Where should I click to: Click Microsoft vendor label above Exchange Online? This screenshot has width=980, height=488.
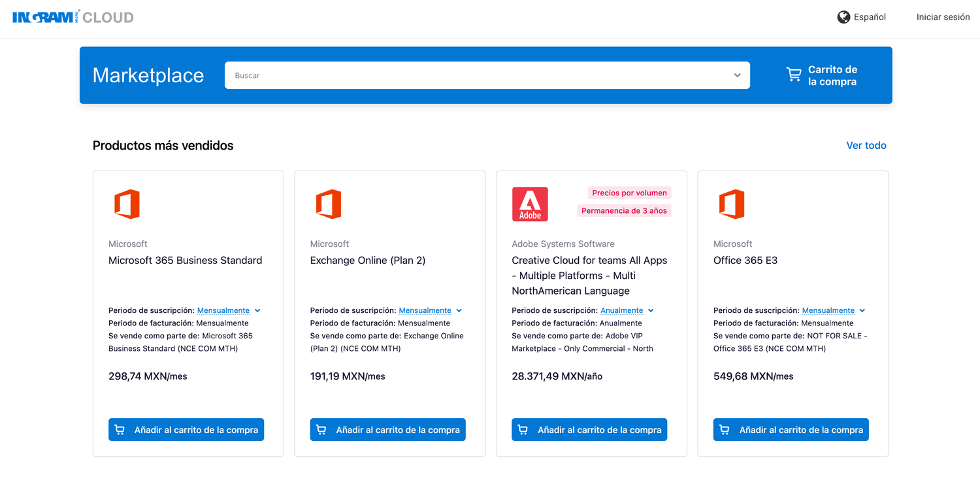329,244
